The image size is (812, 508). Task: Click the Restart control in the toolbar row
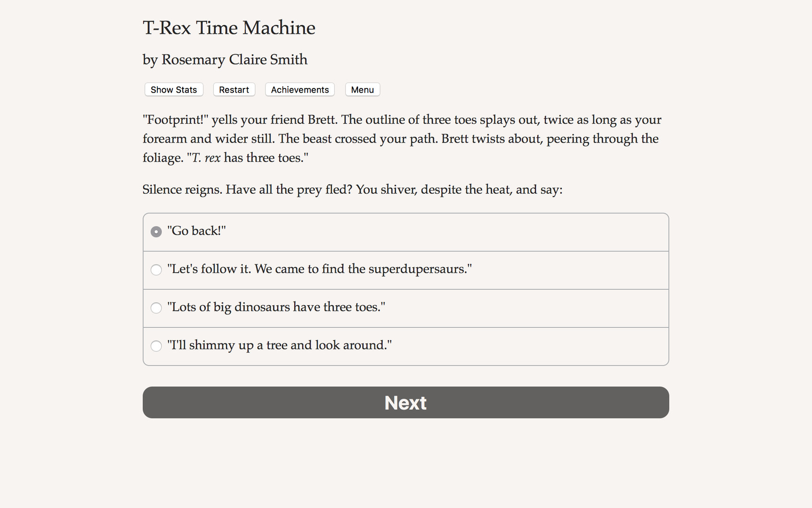pyautogui.click(x=234, y=89)
